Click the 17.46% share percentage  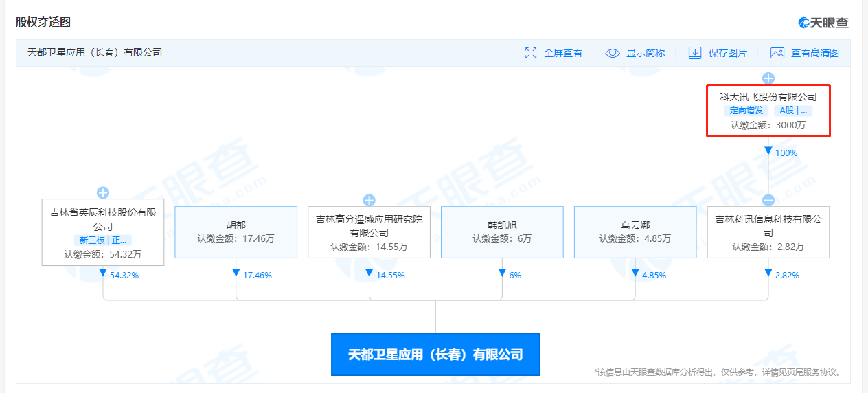pos(258,275)
